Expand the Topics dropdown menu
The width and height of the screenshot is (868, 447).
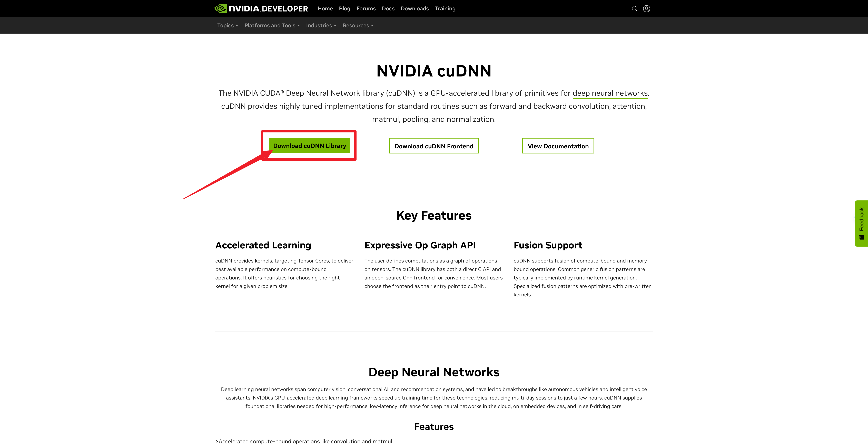coord(228,26)
